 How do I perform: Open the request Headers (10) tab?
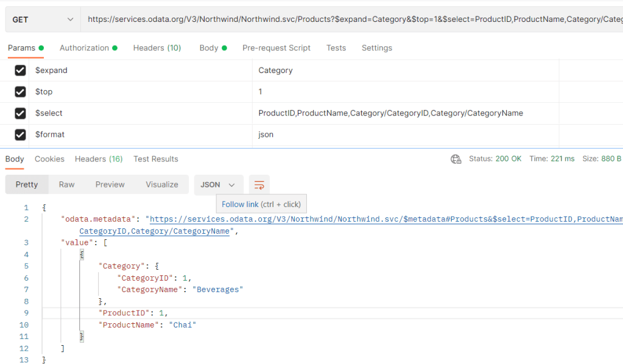tap(157, 48)
